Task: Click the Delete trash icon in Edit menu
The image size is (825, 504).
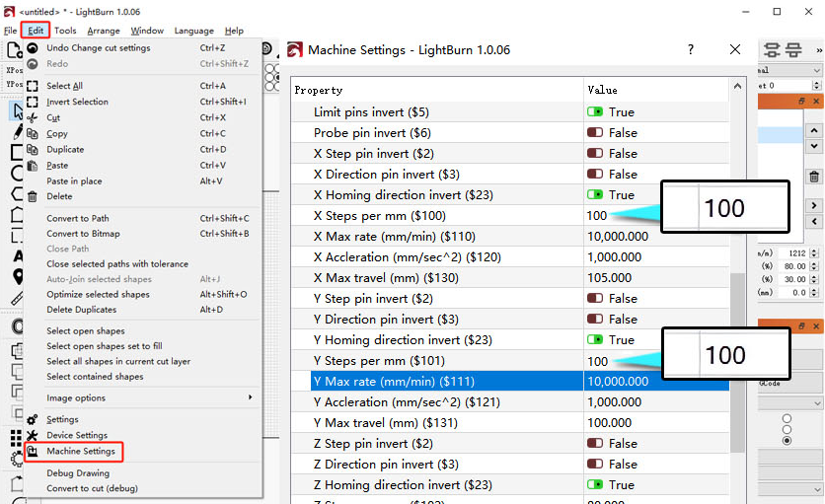Action: 33,196
